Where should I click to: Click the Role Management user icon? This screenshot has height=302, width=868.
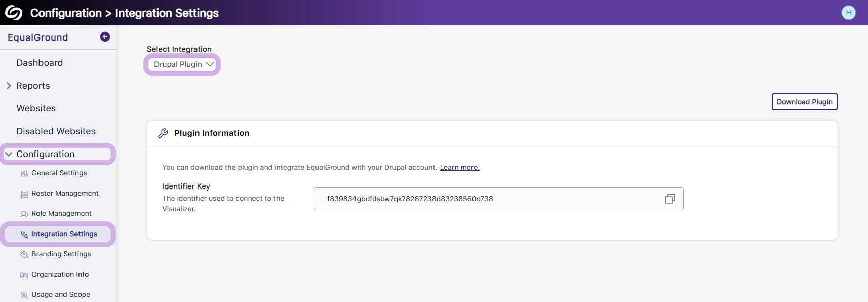(x=24, y=214)
